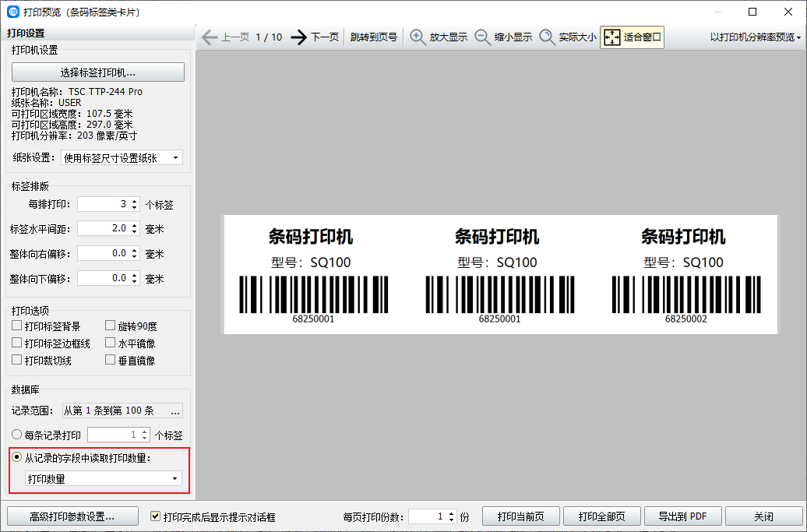The image size is (807, 532).
Task: Enable print label background (打印标签背景)
Action: tap(17, 326)
